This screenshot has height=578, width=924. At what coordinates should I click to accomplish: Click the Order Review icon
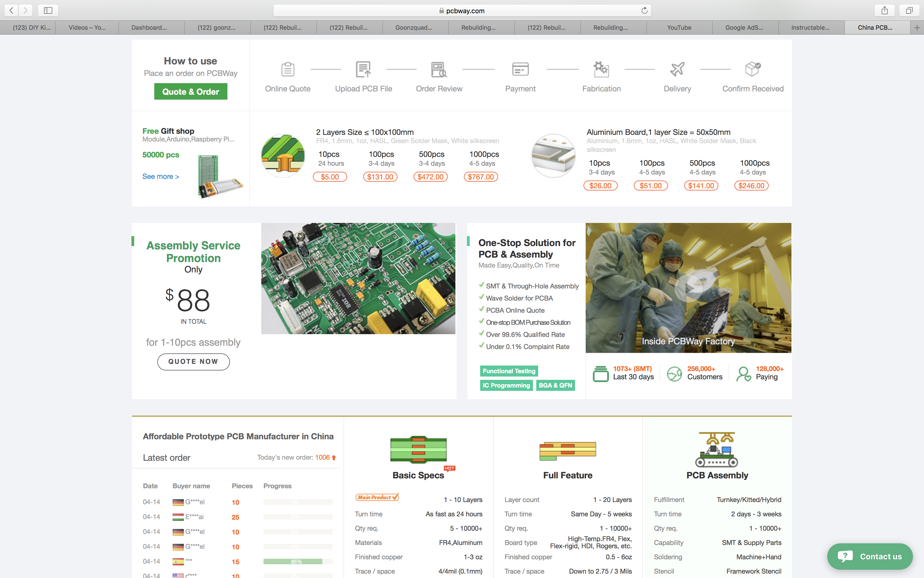tap(439, 69)
